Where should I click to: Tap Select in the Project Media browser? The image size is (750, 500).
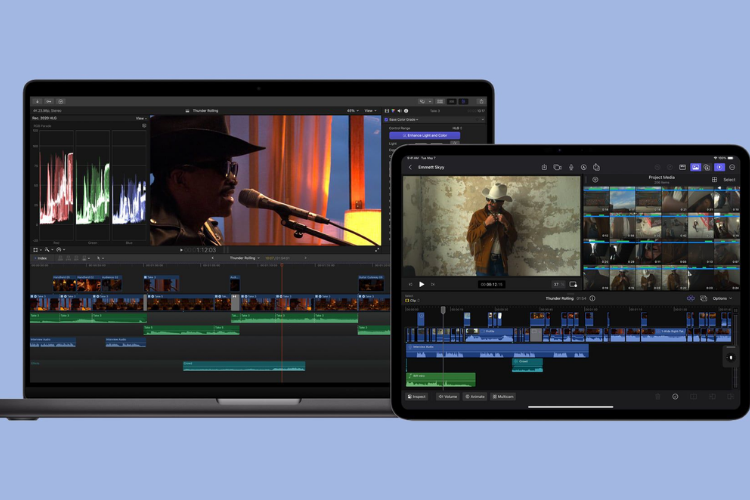729,179
